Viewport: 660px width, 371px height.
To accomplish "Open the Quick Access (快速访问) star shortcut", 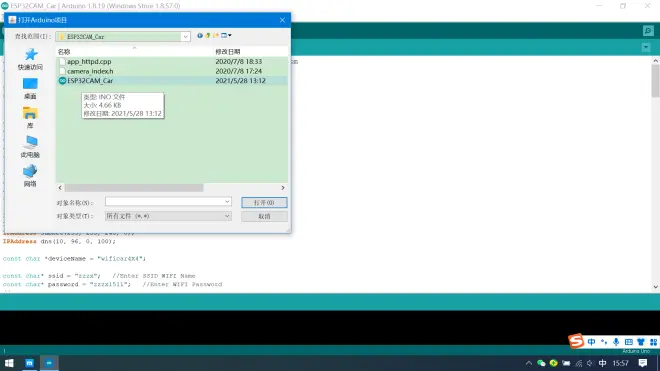I will point(30,59).
